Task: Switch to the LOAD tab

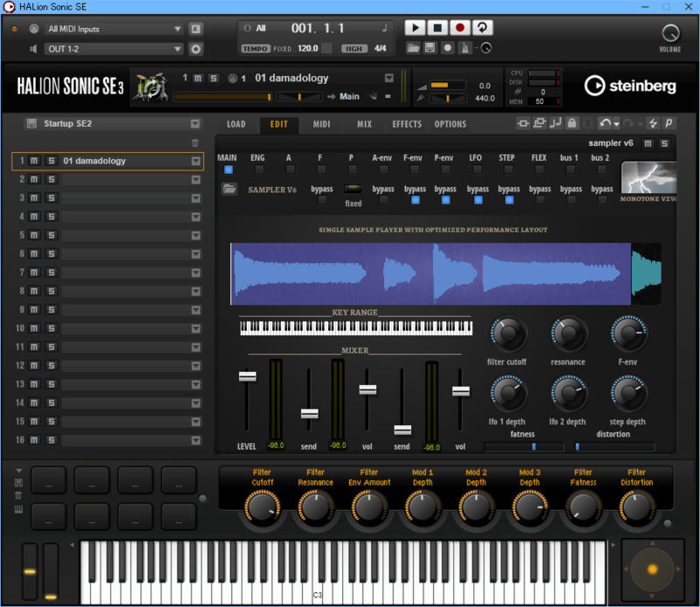Action: tap(236, 124)
